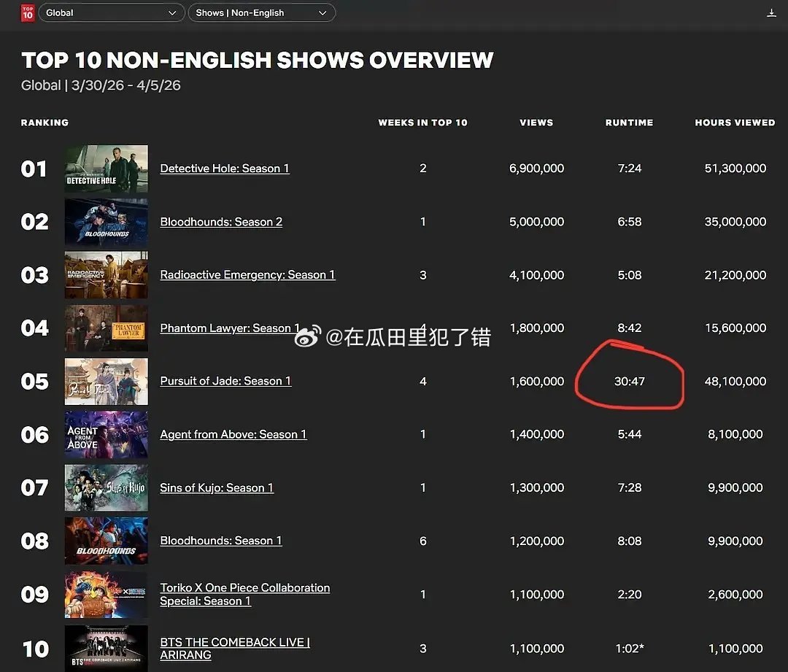This screenshot has width=788, height=672.
Task: Click the 5:44 runtime value
Action: (x=629, y=434)
